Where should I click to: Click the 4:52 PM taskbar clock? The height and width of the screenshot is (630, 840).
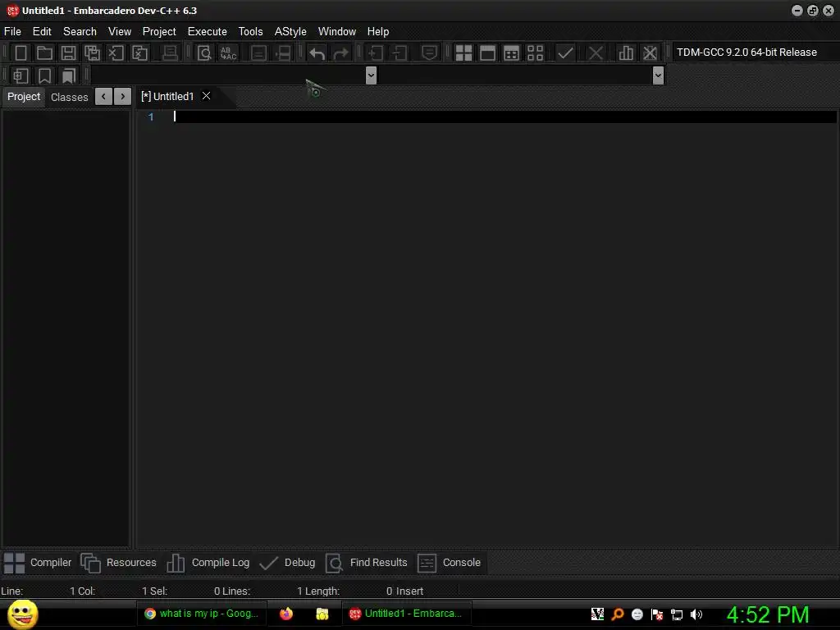[x=768, y=614]
